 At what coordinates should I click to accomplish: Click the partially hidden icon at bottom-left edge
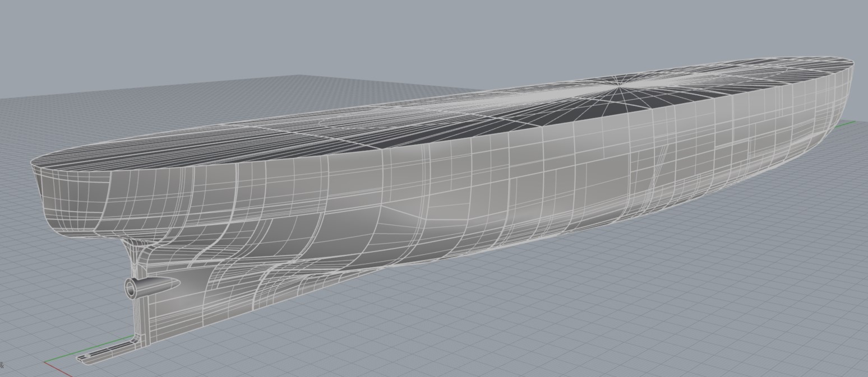point(2,365)
